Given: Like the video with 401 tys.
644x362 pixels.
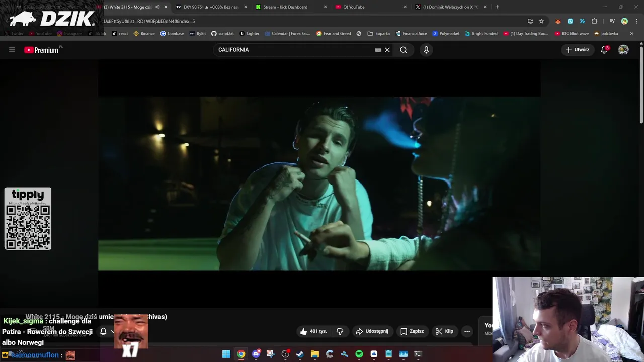Looking at the screenshot, I should point(313,331).
